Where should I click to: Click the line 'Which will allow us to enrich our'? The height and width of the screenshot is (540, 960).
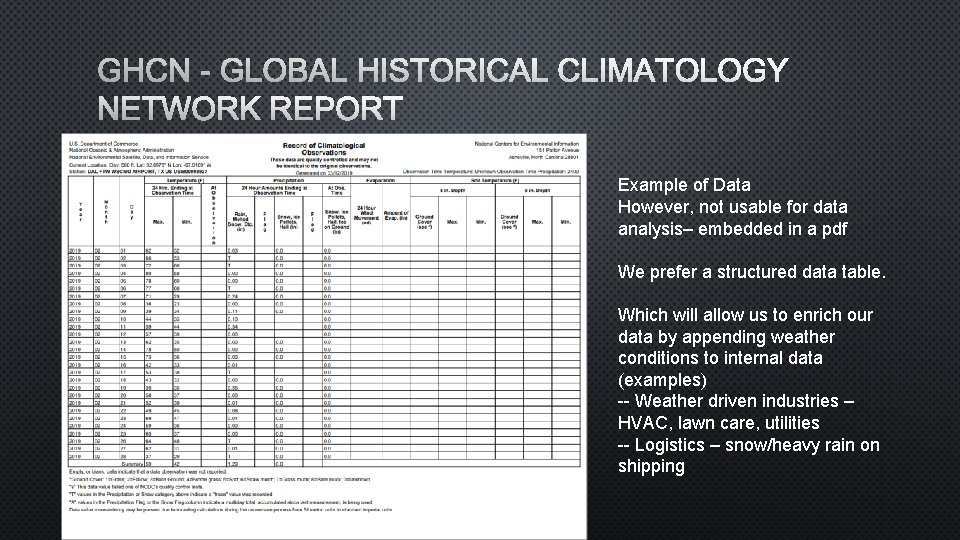745,315
